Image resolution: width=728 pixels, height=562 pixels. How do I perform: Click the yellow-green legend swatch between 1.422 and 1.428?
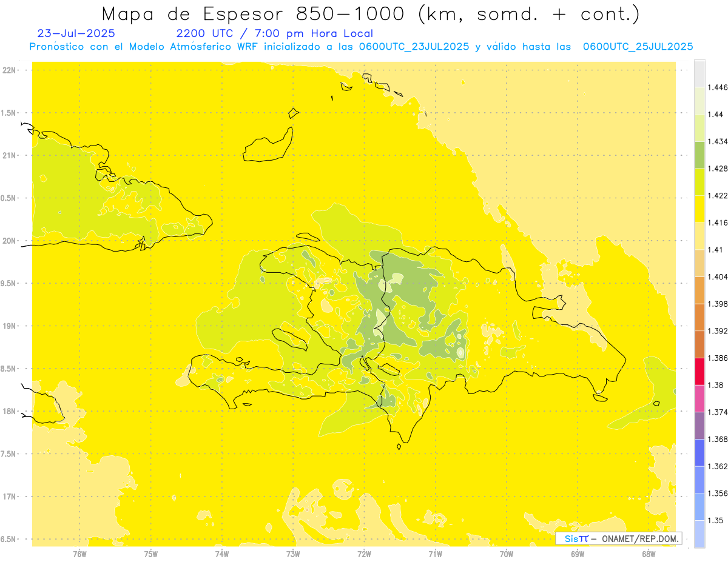point(699,182)
